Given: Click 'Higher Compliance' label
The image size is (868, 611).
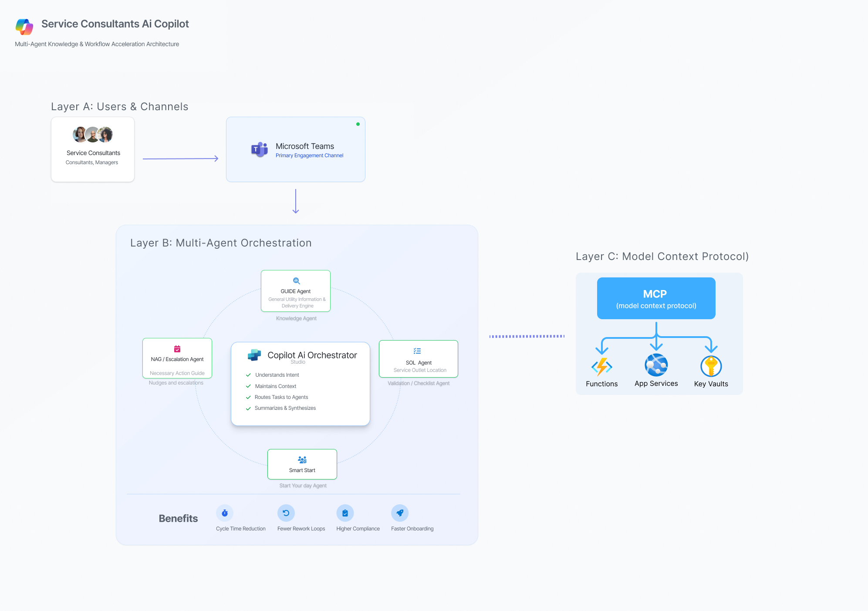Looking at the screenshot, I should pos(358,529).
